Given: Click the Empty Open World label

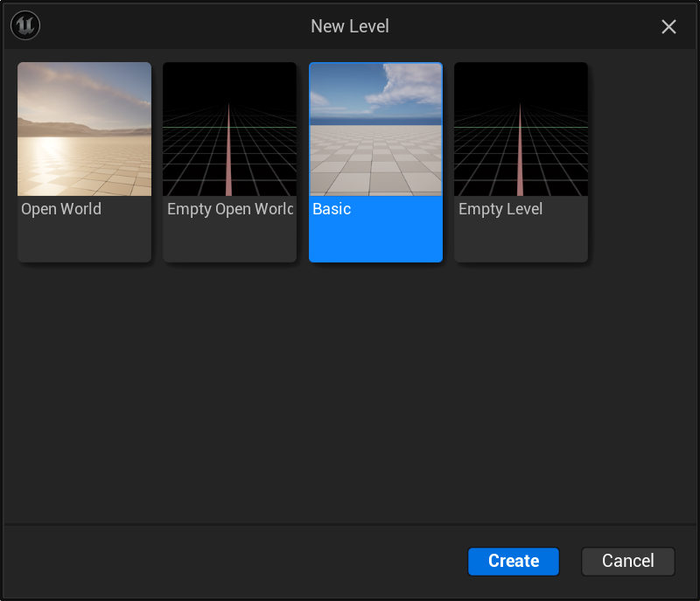Looking at the screenshot, I should [227, 209].
